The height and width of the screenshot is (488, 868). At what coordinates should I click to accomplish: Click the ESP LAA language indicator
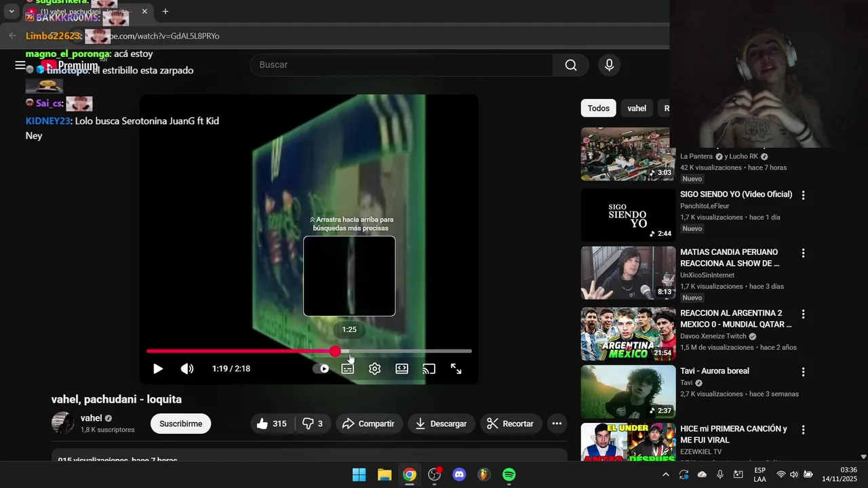click(x=759, y=474)
